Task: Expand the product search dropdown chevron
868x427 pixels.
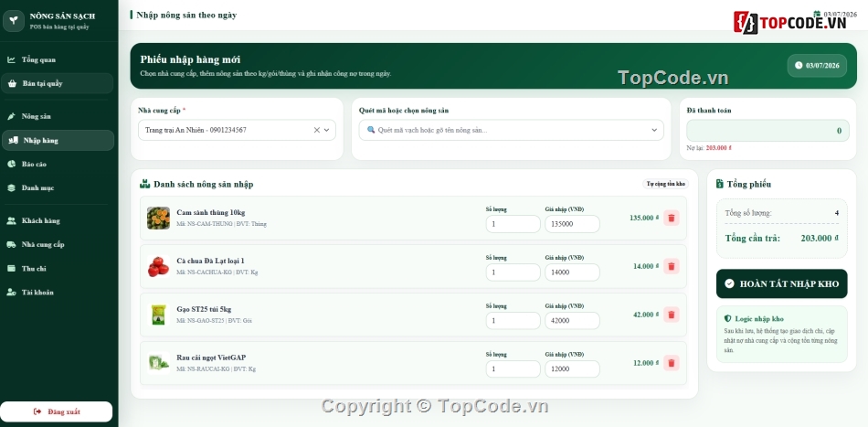Action: [x=654, y=130]
